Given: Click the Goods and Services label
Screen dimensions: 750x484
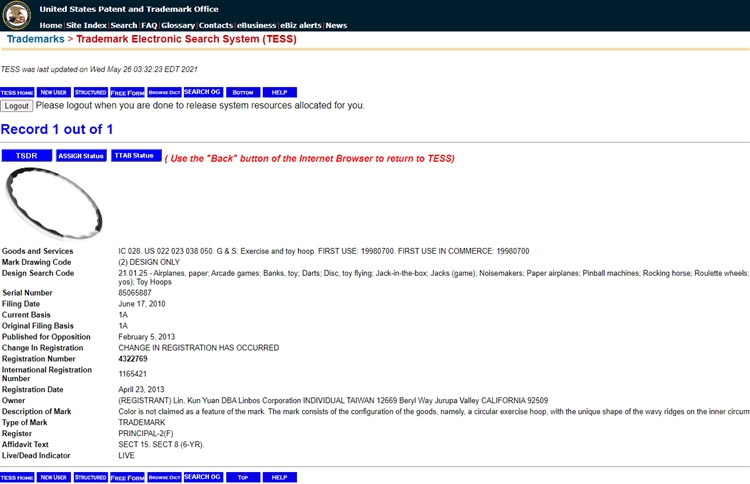Looking at the screenshot, I should [37, 251].
